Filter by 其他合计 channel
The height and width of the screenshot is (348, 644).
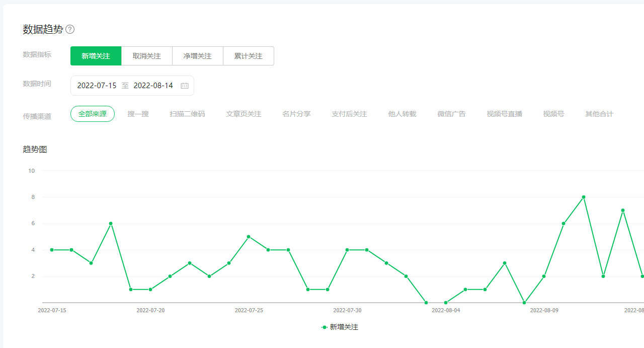599,114
